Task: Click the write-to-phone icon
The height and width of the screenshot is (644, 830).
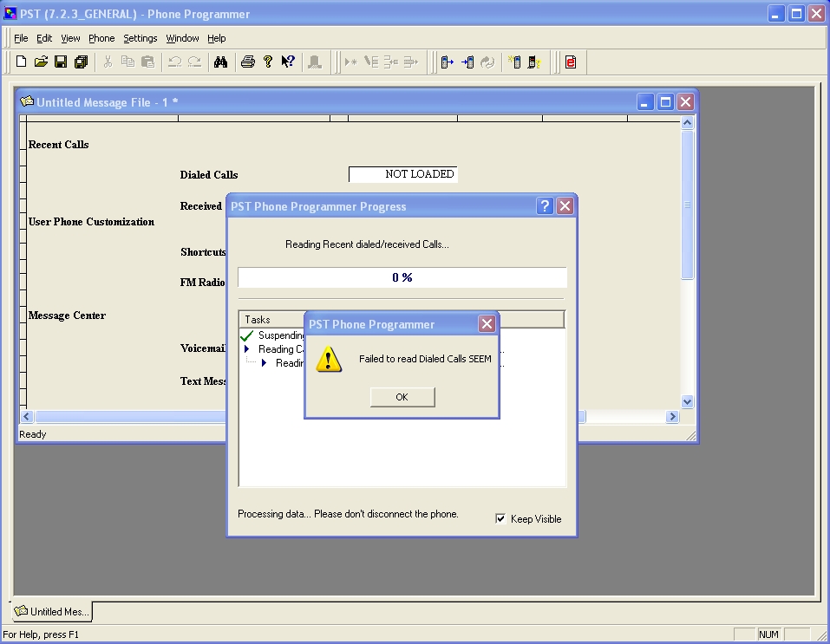Action: pyautogui.click(x=467, y=62)
